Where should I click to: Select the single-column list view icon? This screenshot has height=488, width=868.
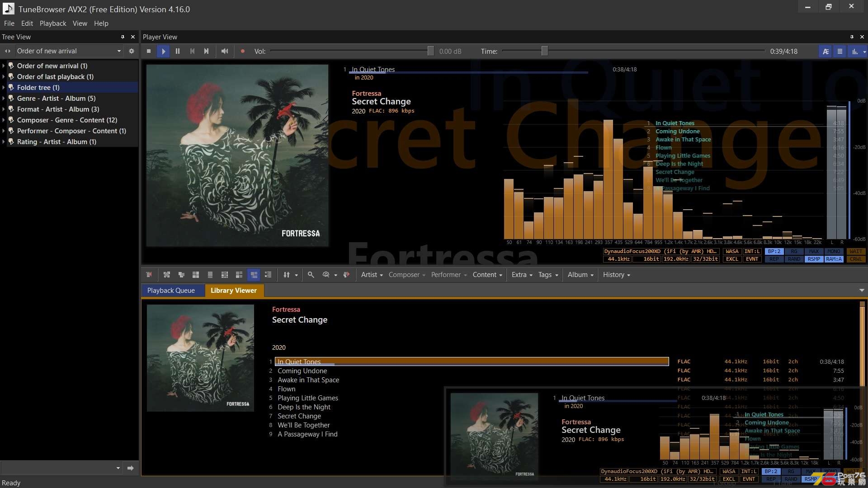coord(210,275)
